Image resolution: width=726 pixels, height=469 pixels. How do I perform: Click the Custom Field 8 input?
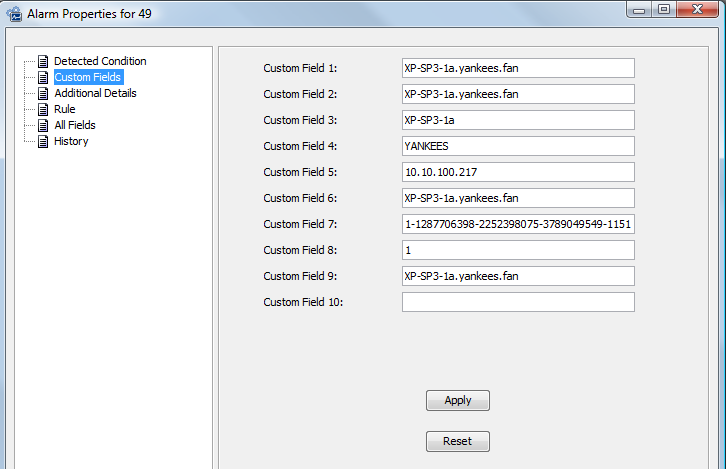[x=518, y=250]
